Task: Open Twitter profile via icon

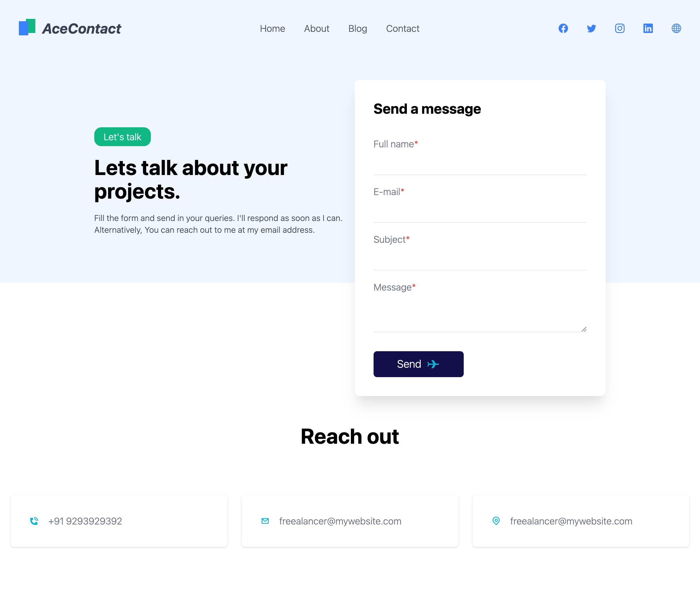Action: pyautogui.click(x=591, y=28)
